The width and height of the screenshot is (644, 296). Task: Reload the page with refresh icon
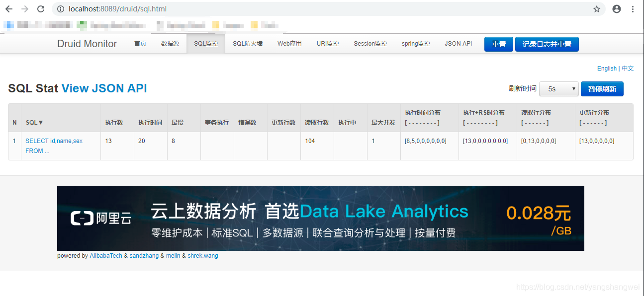coord(41,9)
